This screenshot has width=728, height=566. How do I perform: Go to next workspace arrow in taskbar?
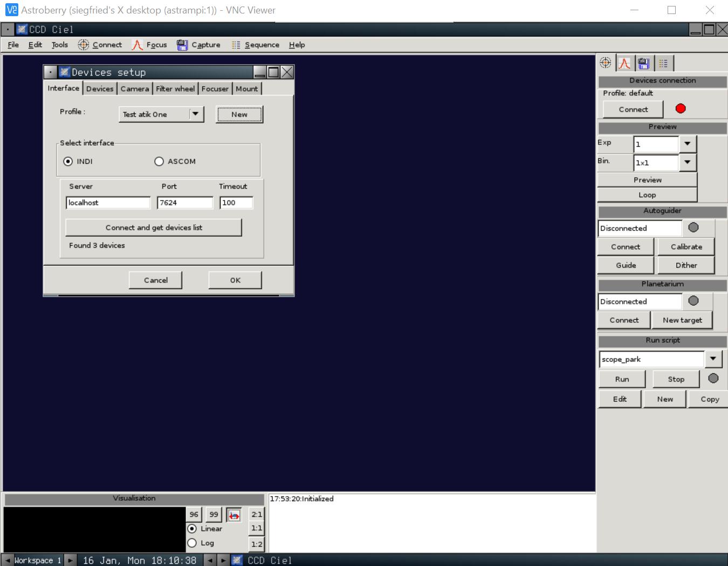(70, 560)
